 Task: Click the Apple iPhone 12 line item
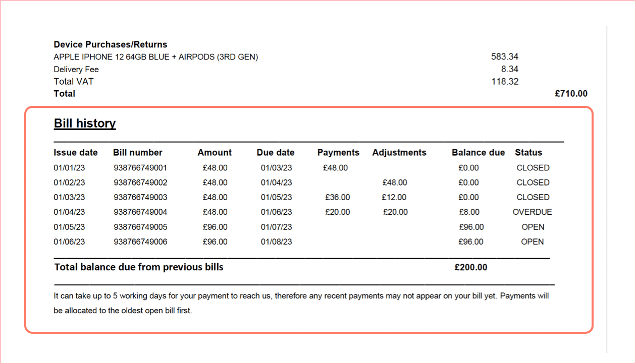click(155, 57)
